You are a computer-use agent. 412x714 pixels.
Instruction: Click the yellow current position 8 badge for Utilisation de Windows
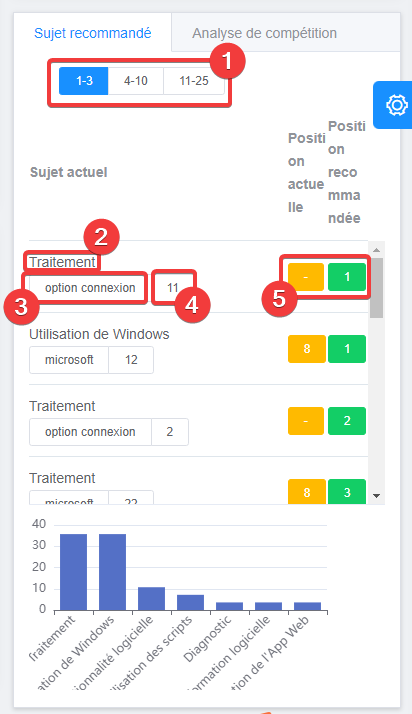coord(307,349)
